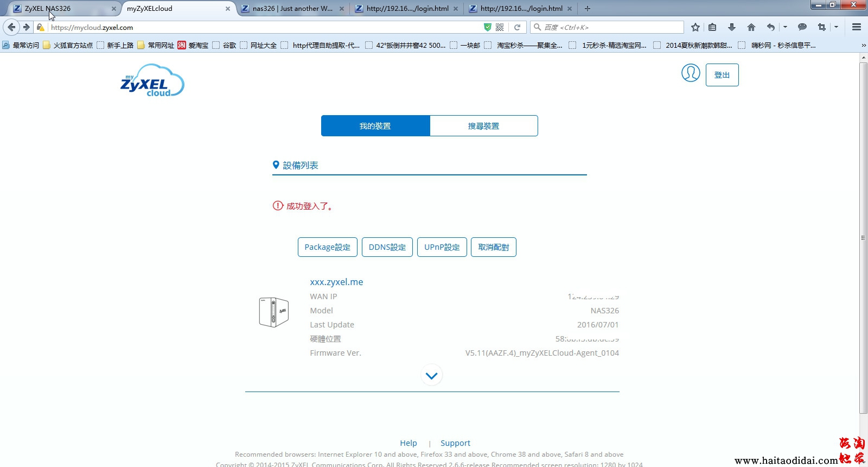This screenshot has width=868, height=467.
Task: Click the green shield icon in address bar
Action: coord(487,27)
